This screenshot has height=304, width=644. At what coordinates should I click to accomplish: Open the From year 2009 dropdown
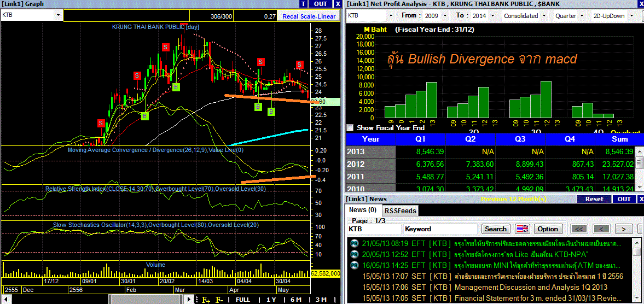point(445,16)
